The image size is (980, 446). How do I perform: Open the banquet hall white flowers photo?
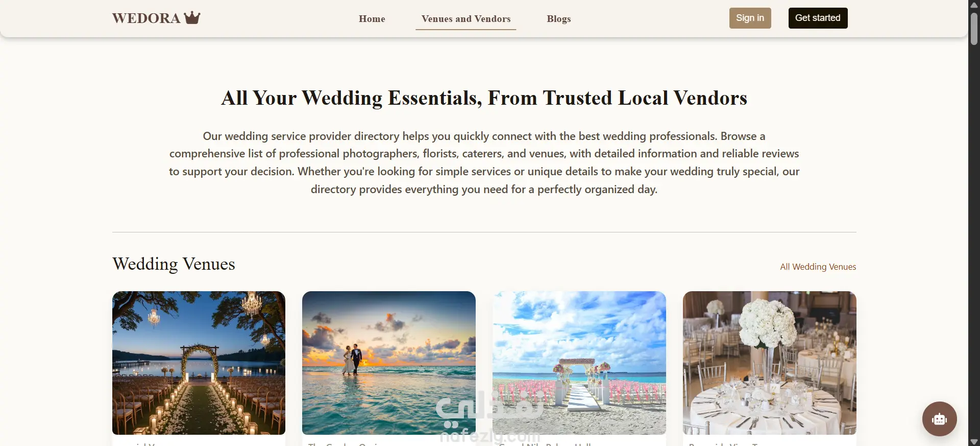(x=770, y=363)
